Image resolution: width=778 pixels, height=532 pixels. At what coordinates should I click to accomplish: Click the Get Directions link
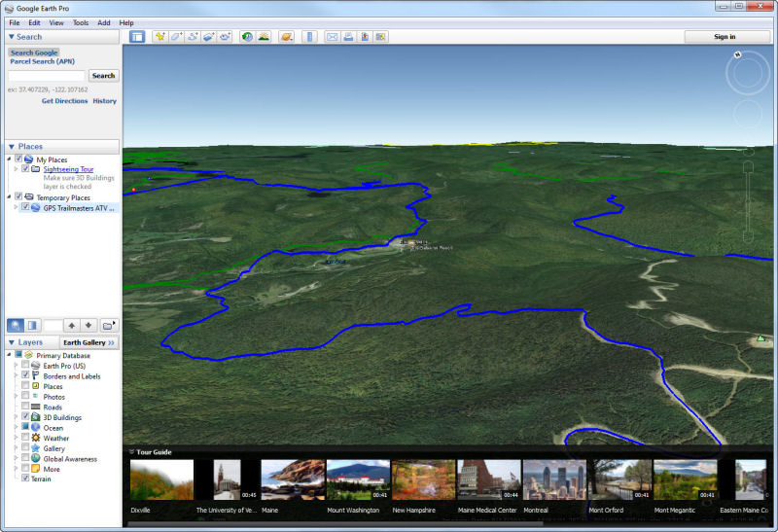click(64, 101)
